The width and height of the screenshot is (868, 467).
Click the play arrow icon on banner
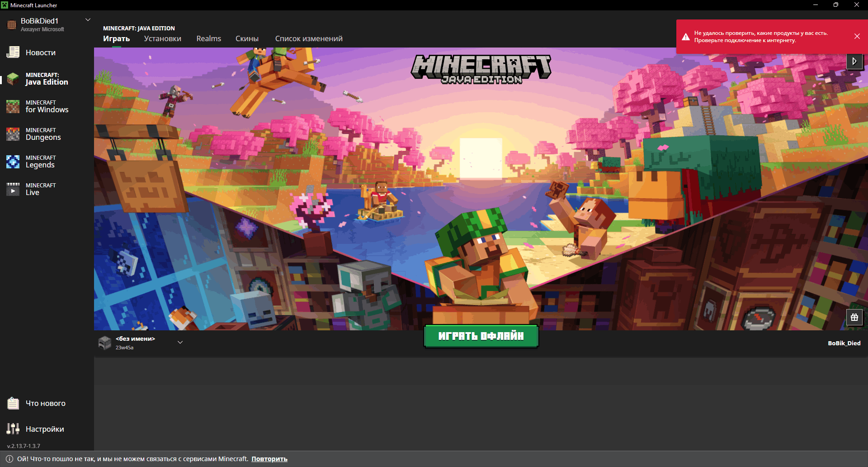(x=854, y=61)
